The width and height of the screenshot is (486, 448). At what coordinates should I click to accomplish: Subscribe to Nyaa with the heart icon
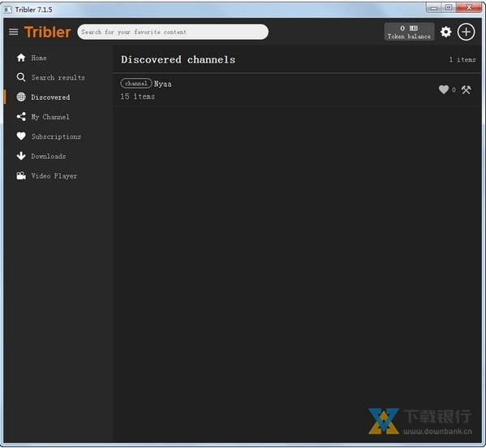click(444, 89)
